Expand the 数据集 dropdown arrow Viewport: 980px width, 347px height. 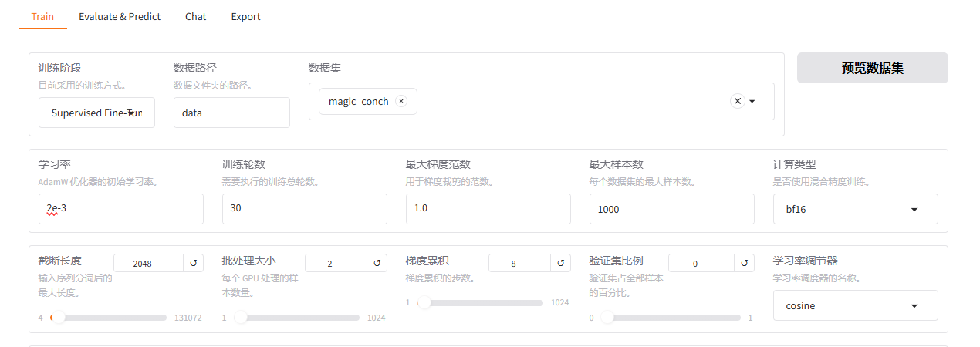(x=752, y=101)
